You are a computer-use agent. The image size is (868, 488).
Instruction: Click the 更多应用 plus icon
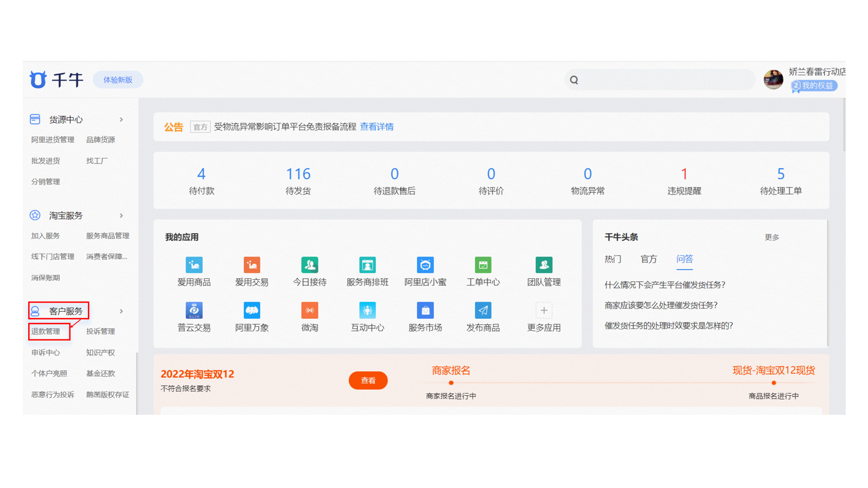[544, 311]
